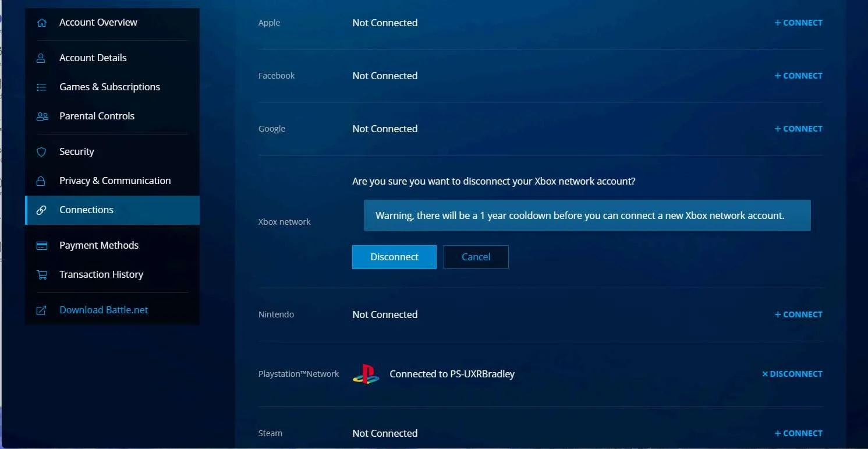
Task: Click the Steam row label
Action: pyautogui.click(x=270, y=433)
